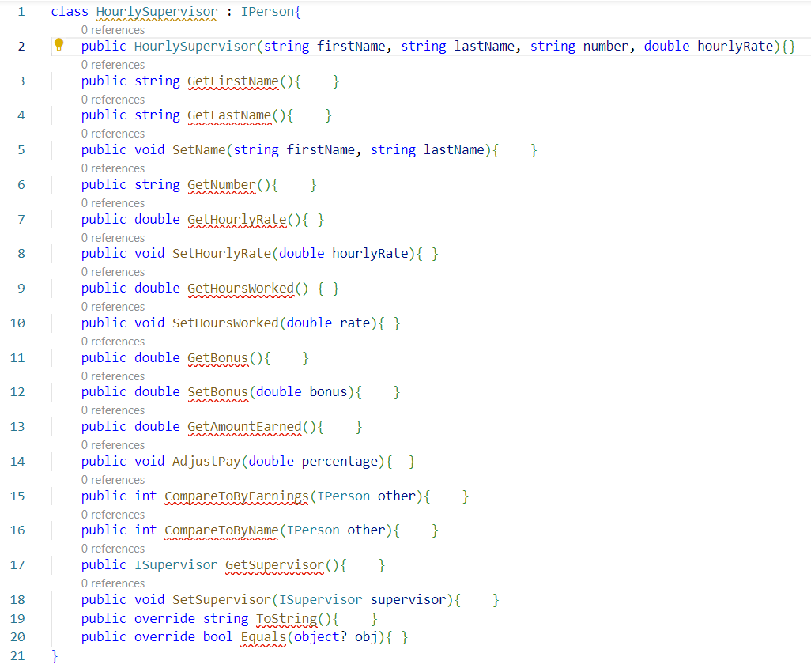Open the references lens above GetHourlyRate
The width and height of the screenshot is (811, 672).
[x=113, y=203]
